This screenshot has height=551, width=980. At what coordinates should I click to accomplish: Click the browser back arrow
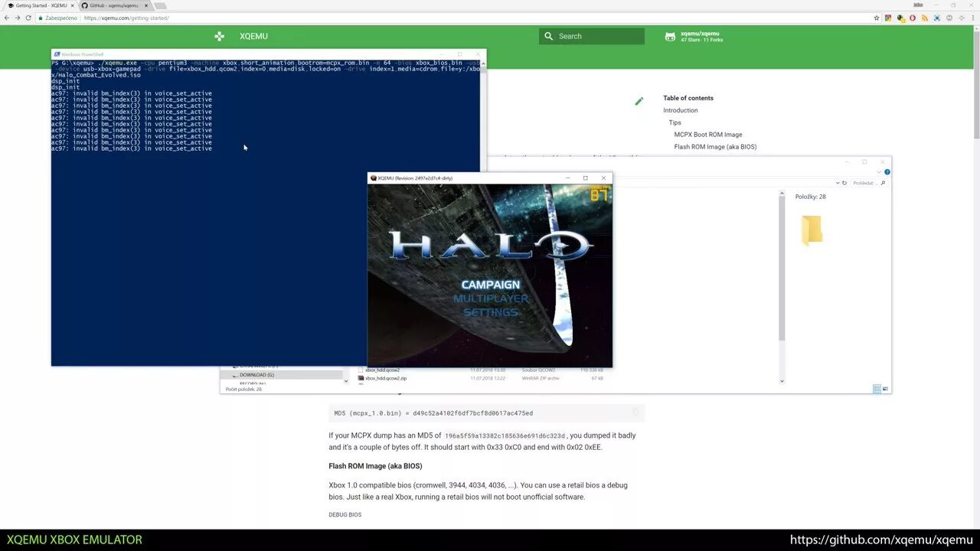pyautogui.click(x=7, y=18)
